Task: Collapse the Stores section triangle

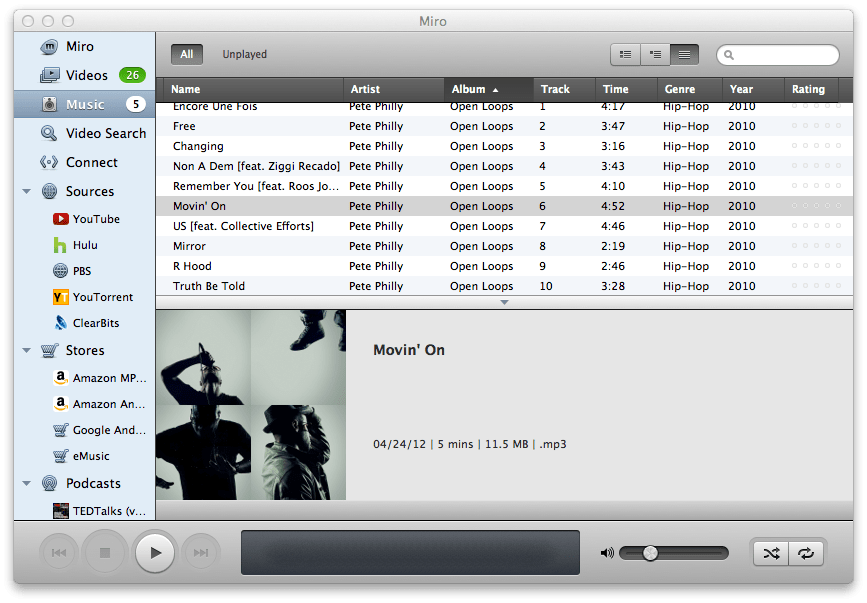Action: coord(27,350)
